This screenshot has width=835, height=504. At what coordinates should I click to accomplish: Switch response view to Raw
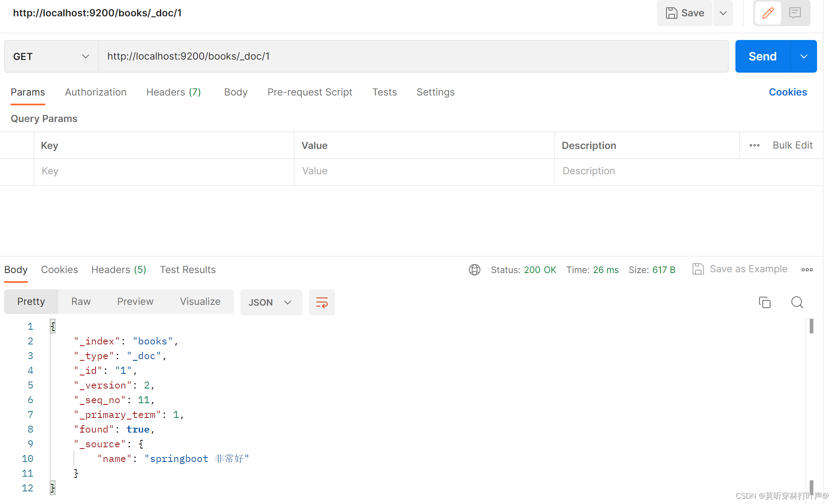tap(81, 302)
